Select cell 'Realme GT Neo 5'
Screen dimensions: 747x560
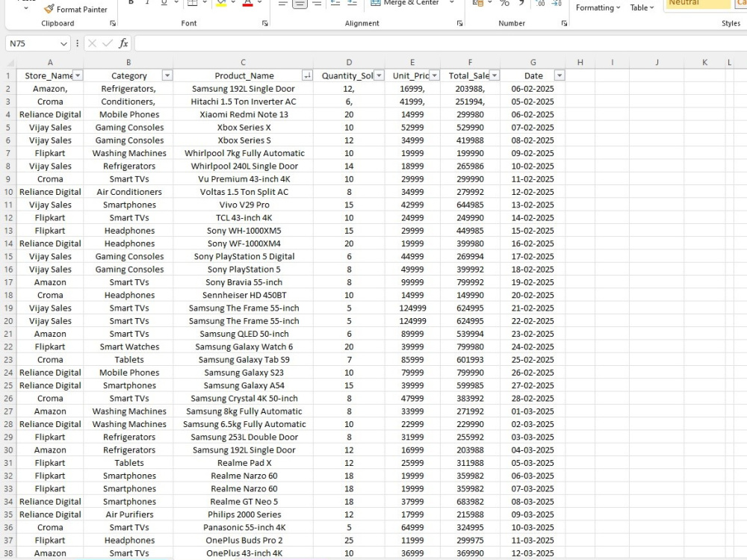pos(244,502)
